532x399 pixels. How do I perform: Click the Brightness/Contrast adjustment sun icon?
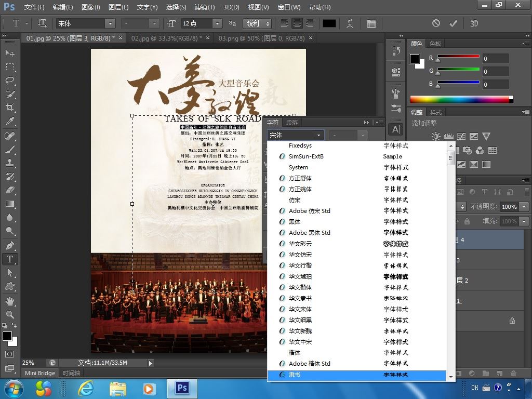coord(435,136)
